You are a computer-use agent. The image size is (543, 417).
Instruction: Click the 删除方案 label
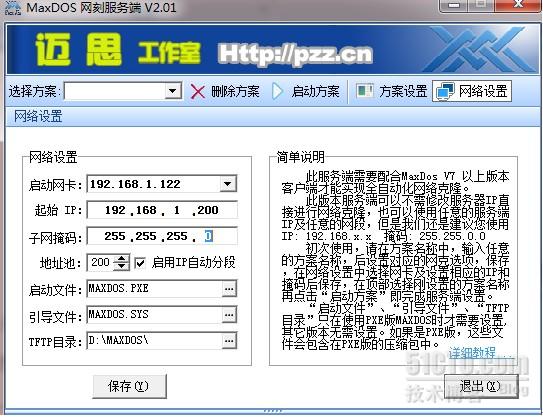click(235, 91)
